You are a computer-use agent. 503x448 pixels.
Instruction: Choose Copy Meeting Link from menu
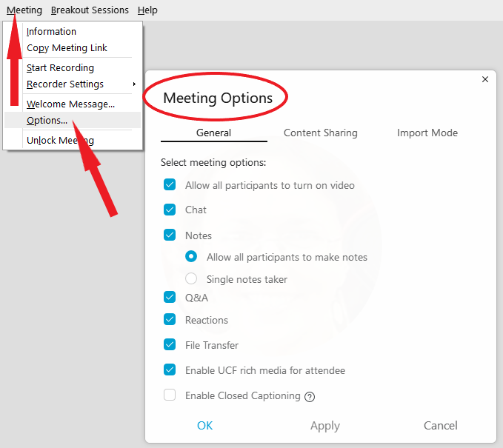67,48
